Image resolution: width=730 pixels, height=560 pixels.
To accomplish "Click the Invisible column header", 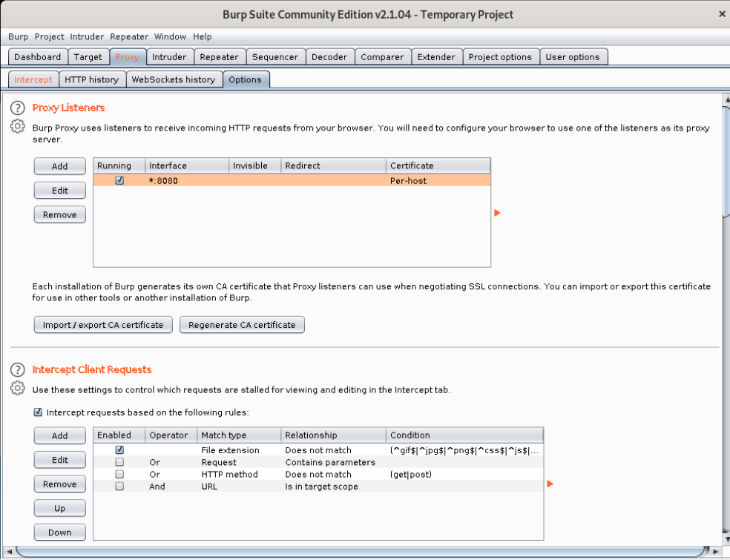I will [254, 165].
